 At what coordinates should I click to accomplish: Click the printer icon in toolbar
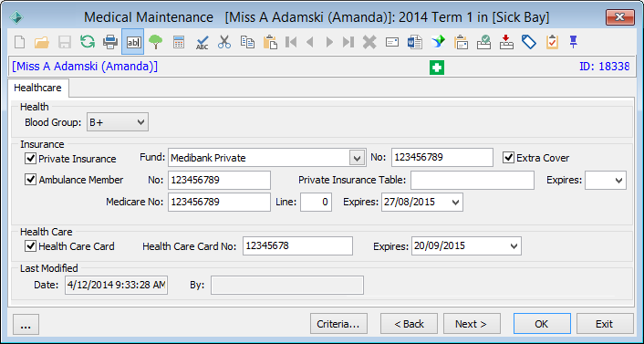point(110,41)
